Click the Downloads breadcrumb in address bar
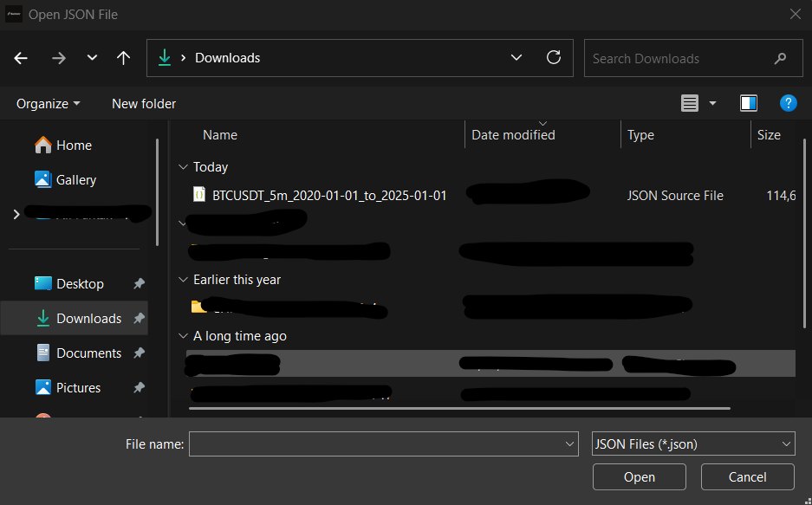This screenshot has height=505, width=812. point(227,58)
